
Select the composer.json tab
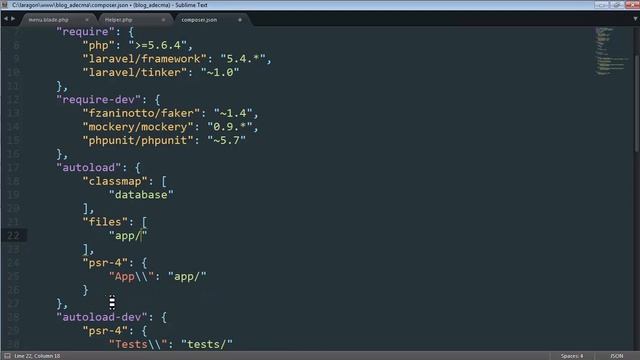[x=199, y=20]
